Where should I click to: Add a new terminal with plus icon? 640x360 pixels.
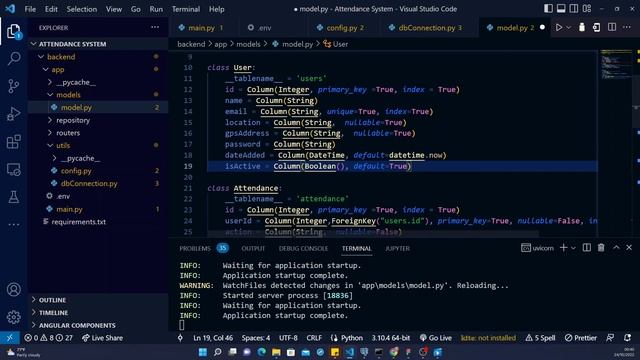[x=564, y=248]
